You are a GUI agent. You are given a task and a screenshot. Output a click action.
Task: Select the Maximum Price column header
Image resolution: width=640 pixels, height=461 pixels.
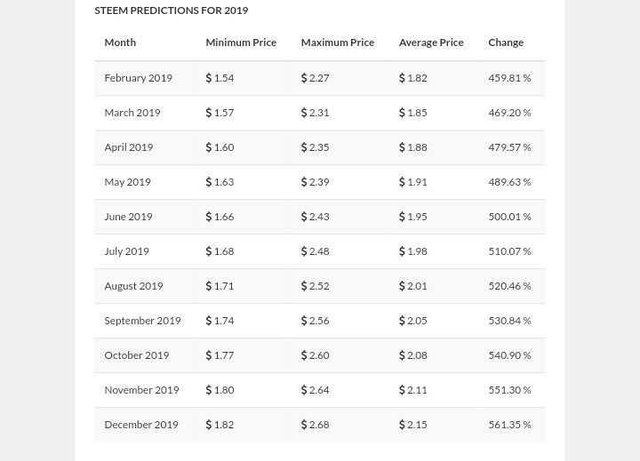point(337,42)
